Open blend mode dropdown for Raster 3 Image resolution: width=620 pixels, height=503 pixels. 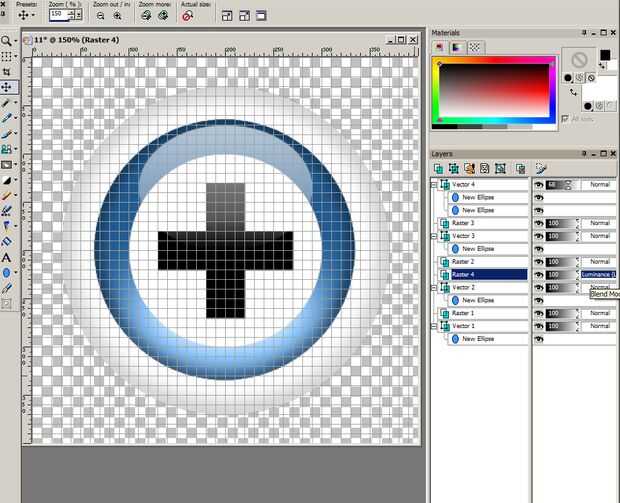click(x=598, y=223)
